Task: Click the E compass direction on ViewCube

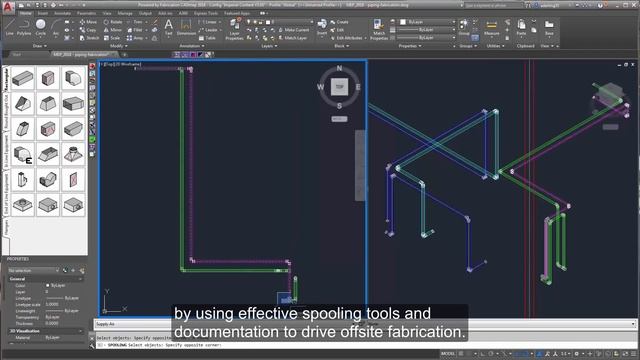Action: click(358, 87)
